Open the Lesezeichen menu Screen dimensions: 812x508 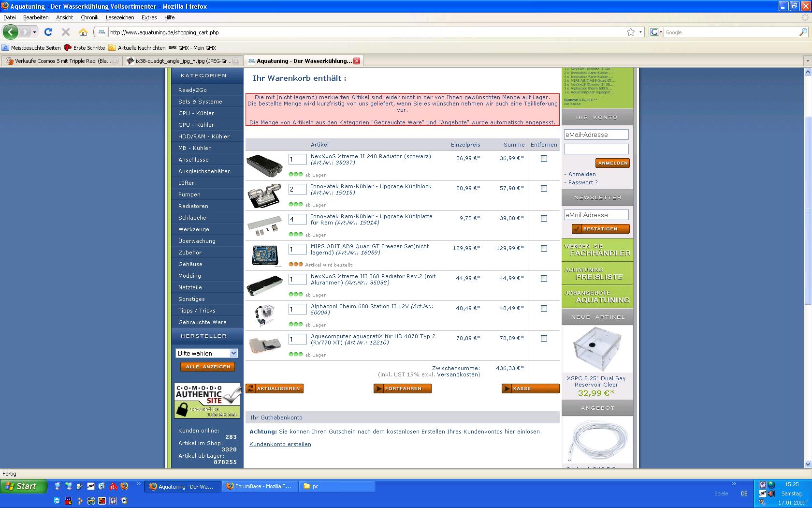(120, 17)
